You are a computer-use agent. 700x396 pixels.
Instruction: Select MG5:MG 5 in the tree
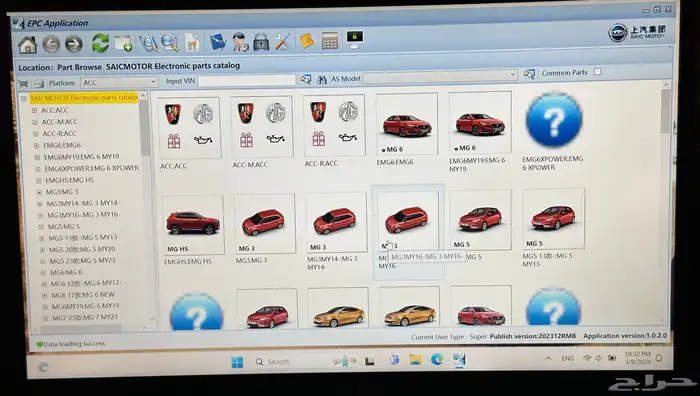coord(64,226)
